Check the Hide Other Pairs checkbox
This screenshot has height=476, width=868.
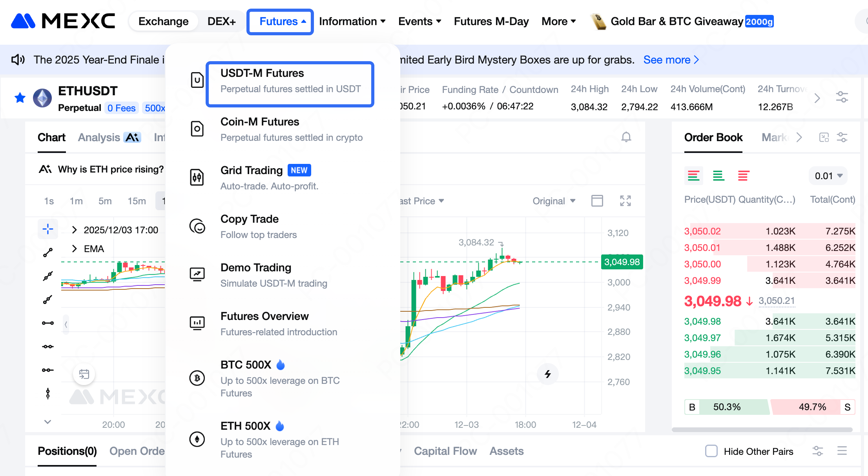[711, 451]
